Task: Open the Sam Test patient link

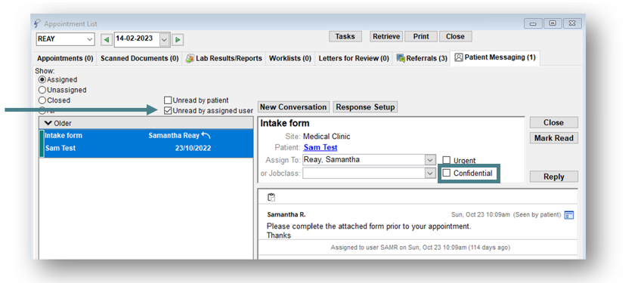Action: [x=320, y=148]
